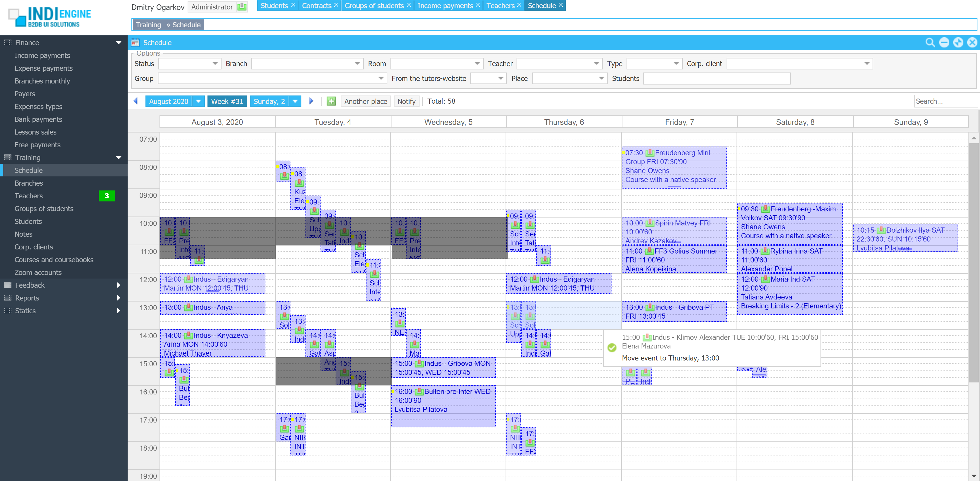Viewport: 980px width, 481px height.
Task: Close the Students tab
Action: tap(293, 5)
